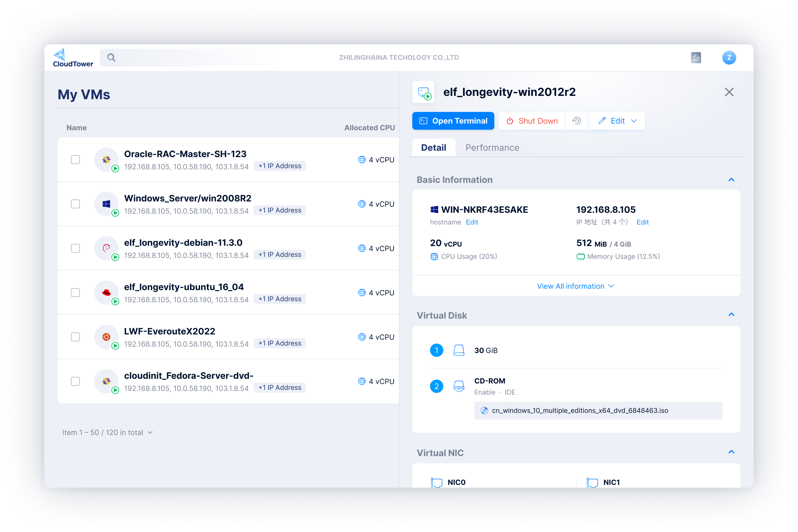Screen dimensions: 798x532
Task: Click the CD-ROM drive icon
Action: (459, 386)
